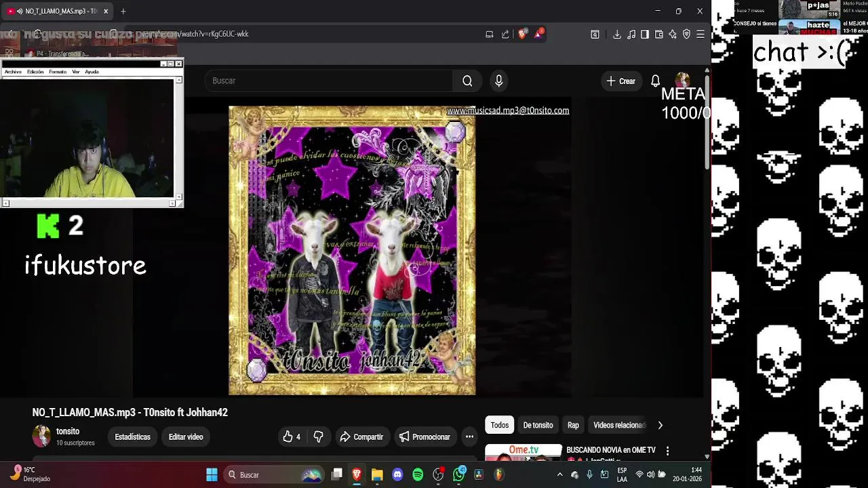The image size is (868, 488).
Task: Select the De tonsito filter chip
Action: click(x=538, y=425)
